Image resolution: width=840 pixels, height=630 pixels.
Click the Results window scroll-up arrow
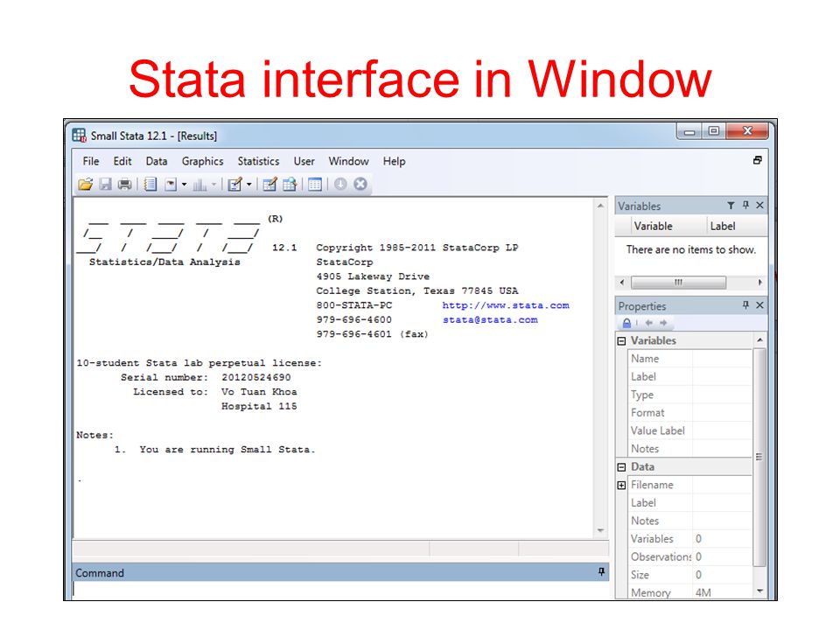(x=600, y=206)
